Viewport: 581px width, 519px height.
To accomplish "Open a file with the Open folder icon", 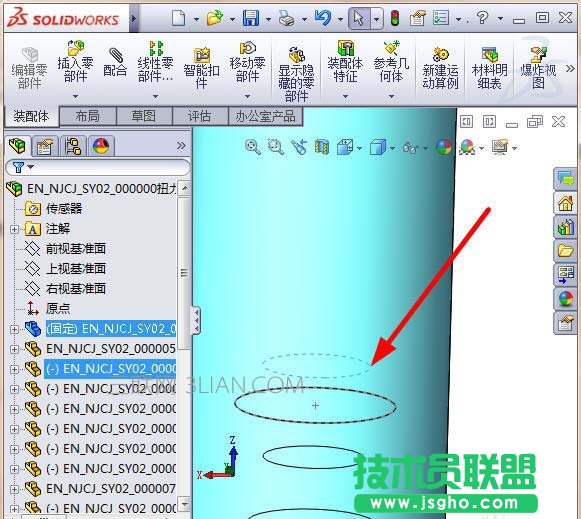I will (215, 18).
